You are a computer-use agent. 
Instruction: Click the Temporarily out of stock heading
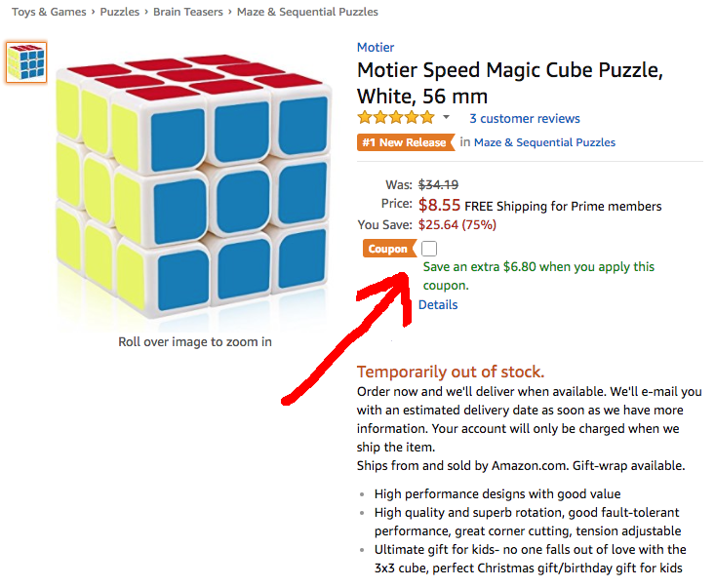pyautogui.click(x=451, y=372)
